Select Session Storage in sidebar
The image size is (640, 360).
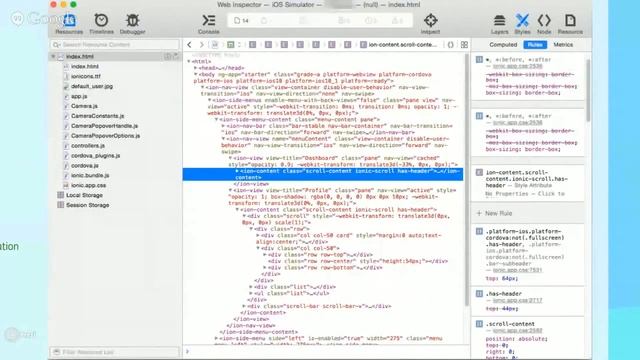pos(87,205)
